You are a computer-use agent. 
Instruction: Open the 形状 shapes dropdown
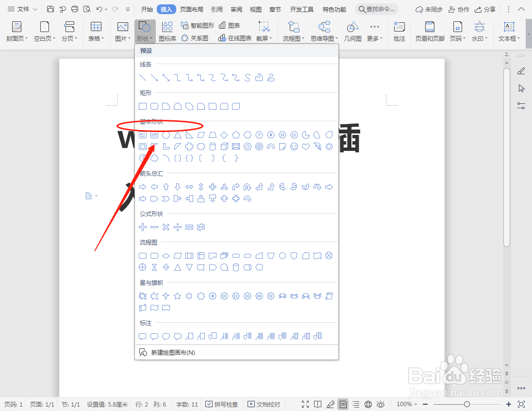[x=145, y=31]
